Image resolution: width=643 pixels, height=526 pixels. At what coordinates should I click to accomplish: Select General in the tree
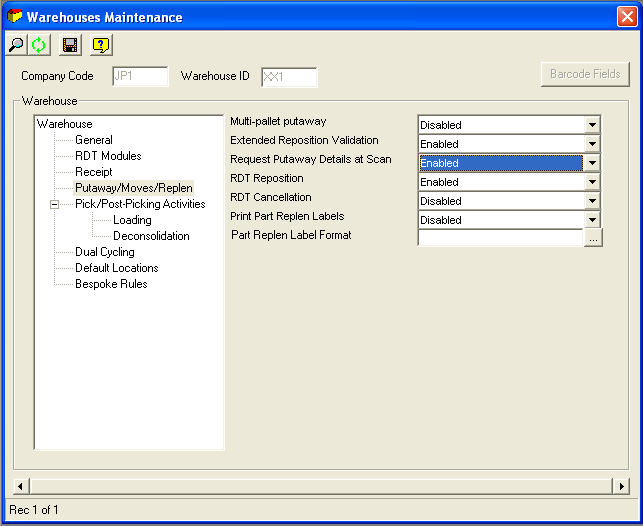click(x=93, y=140)
